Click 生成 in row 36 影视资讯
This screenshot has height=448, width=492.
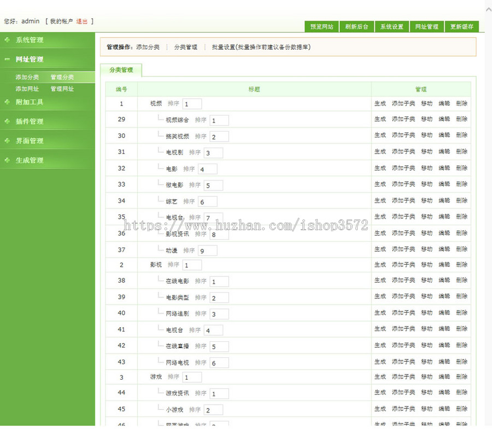click(380, 233)
